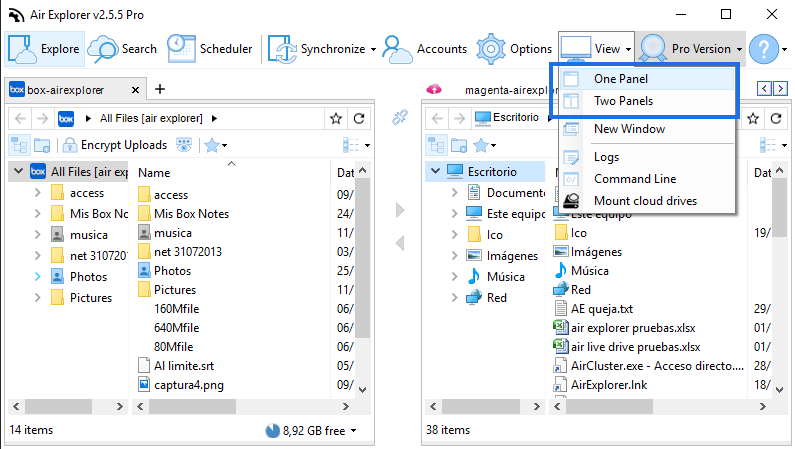Click the eye view-encrypted icon
The height and width of the screenshot is (449, 795).
[x=184, y=145]
